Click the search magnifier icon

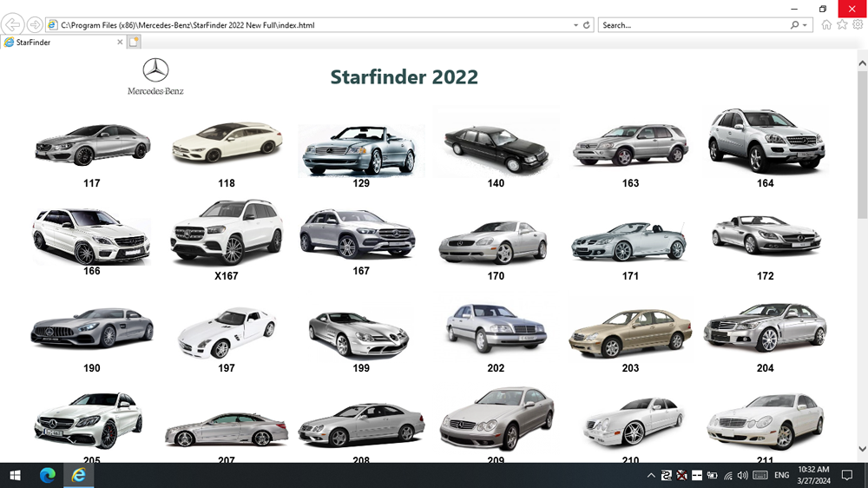(795, 25)
